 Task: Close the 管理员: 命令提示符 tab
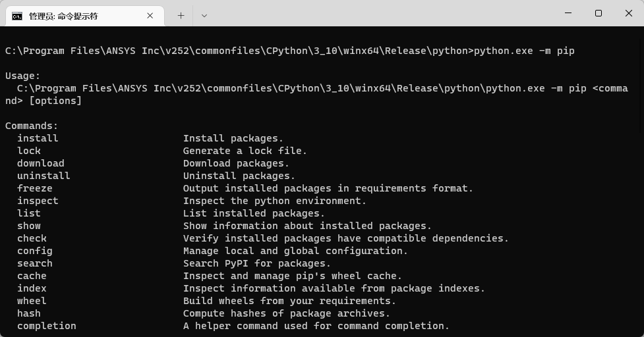click(x=150, y=16)
